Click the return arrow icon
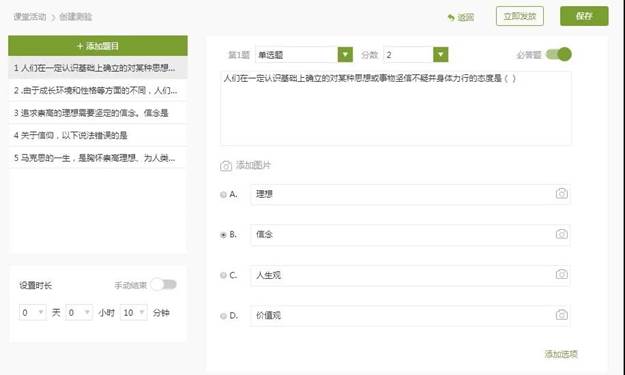625x375 pixels. 451,18
